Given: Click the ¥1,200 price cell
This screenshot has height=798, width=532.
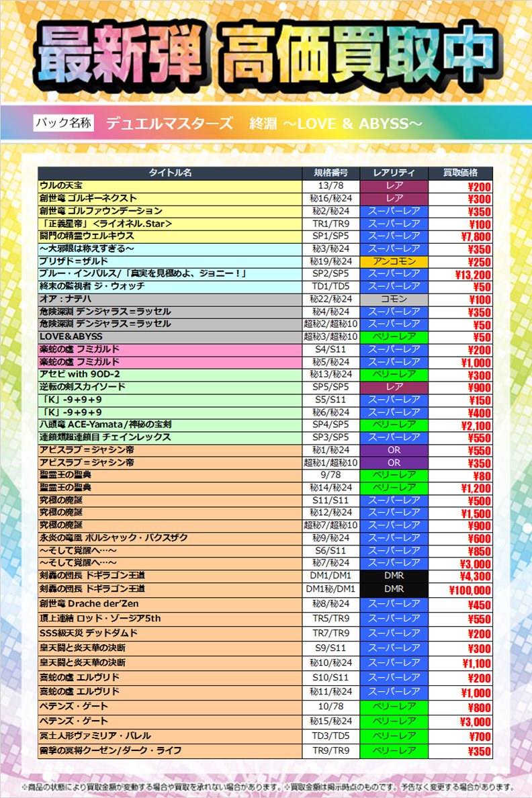Looking at the screenshot, I should coord(460,488).
